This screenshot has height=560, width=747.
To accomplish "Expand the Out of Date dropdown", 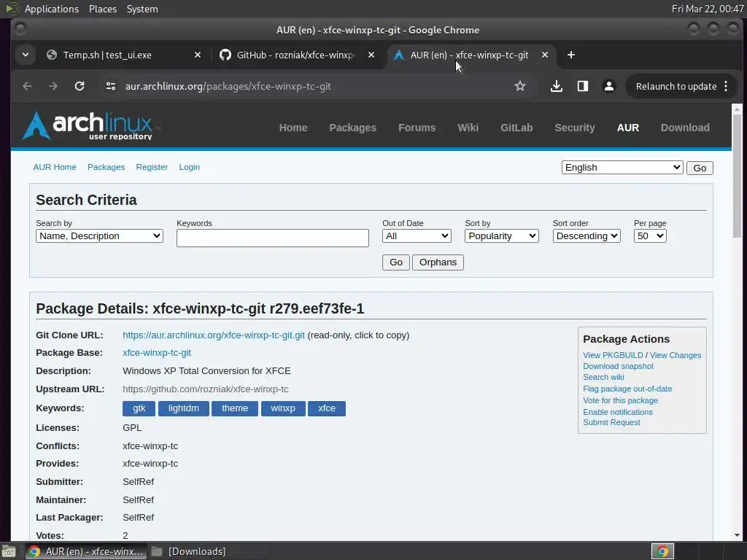I will [x=417, y=236].
